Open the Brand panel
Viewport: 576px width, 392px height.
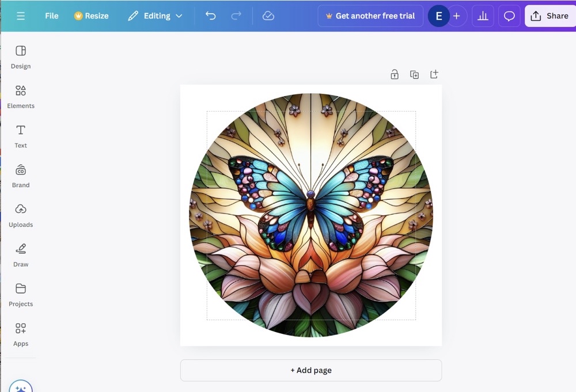coord(21,176)
